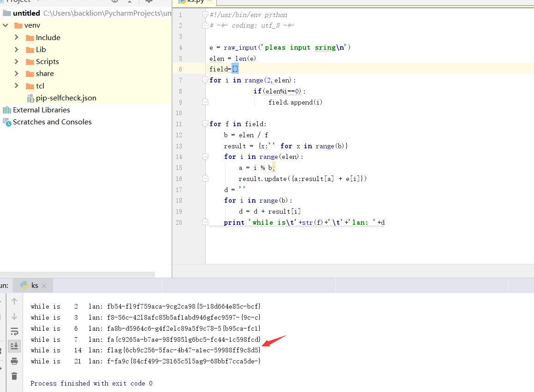
Task: Expand the tcl folder
Action: pyautogui.click(x=16, y=85)
